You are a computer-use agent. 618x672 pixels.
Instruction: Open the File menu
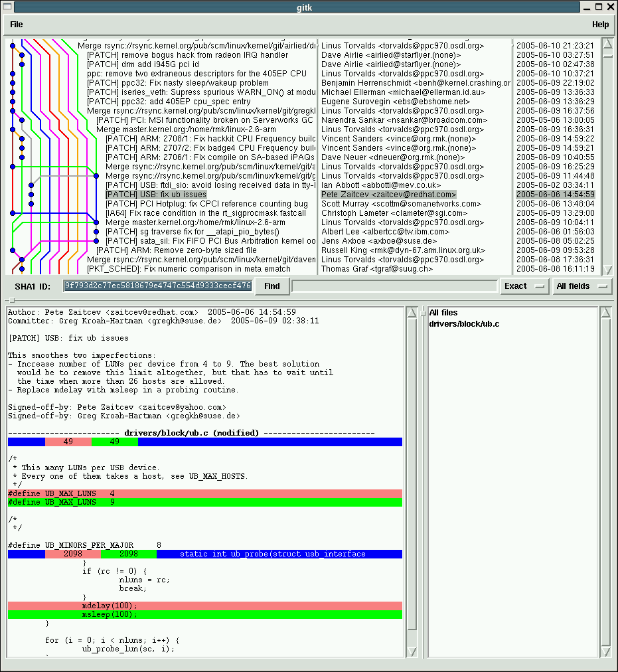(x=15, y=24)
